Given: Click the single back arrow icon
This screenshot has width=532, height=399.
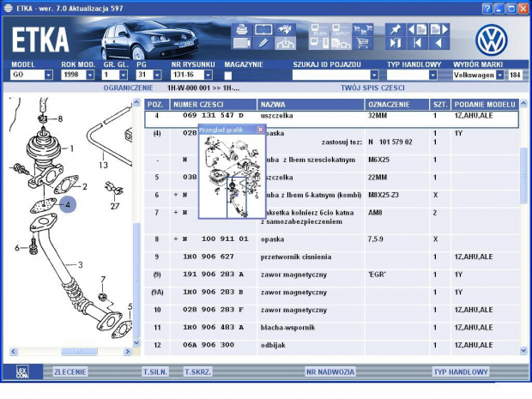Looking at the screenshot, I should coord(439,44).
